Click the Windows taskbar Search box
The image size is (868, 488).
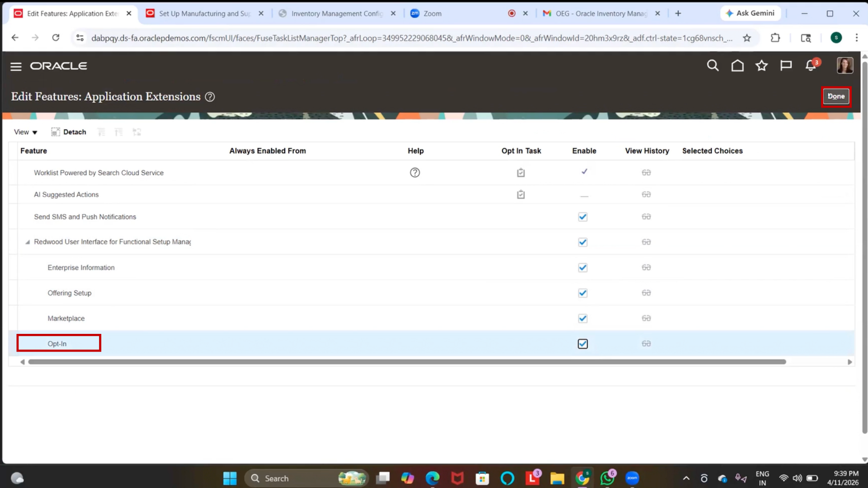[x=307, y=478]
